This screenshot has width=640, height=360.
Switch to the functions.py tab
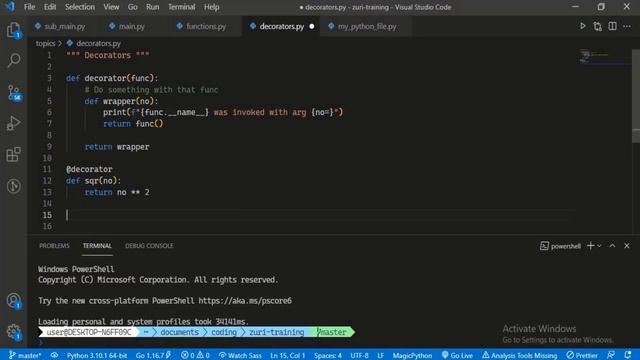[206, 27]
